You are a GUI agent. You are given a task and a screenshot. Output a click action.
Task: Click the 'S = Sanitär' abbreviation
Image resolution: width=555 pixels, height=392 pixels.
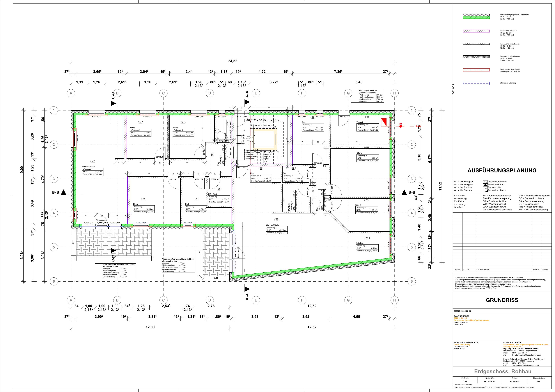click(x=459, y=195)
